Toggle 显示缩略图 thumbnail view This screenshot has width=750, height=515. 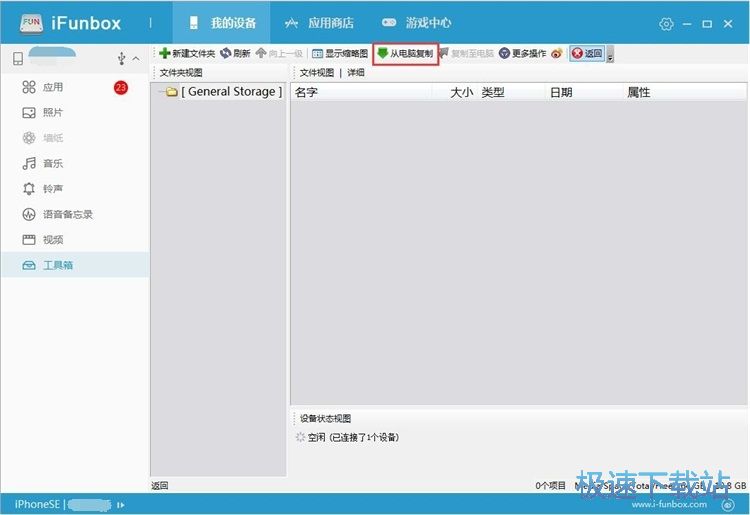click(340, 53)
